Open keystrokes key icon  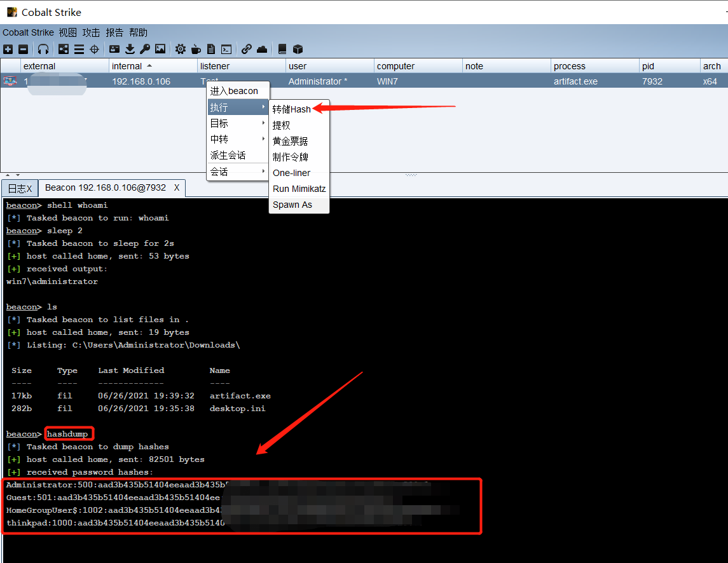[x=146, y=49]
